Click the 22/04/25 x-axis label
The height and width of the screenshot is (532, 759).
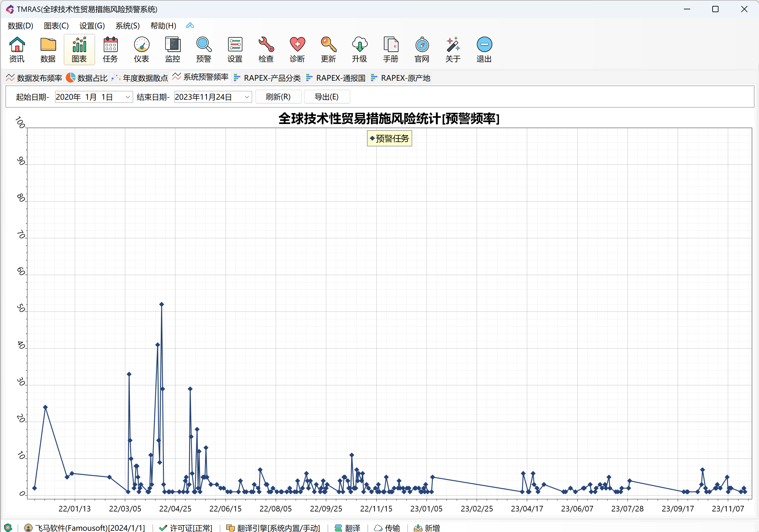tap(175, 509)
